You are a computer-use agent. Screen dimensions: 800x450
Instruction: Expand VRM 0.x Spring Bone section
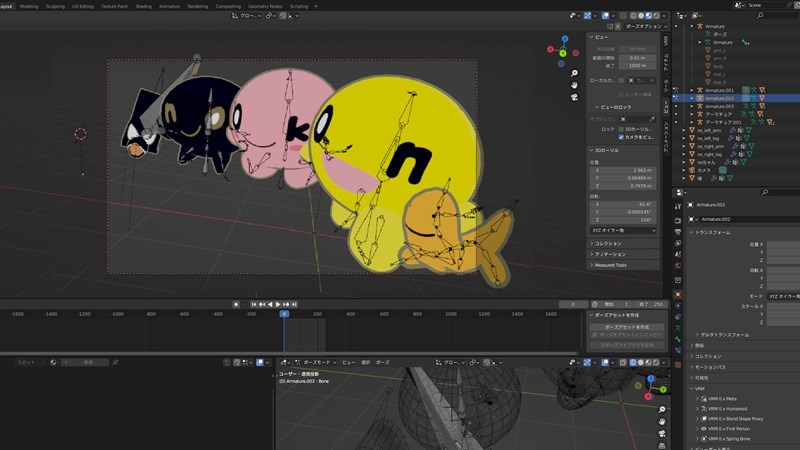point(697,439)
